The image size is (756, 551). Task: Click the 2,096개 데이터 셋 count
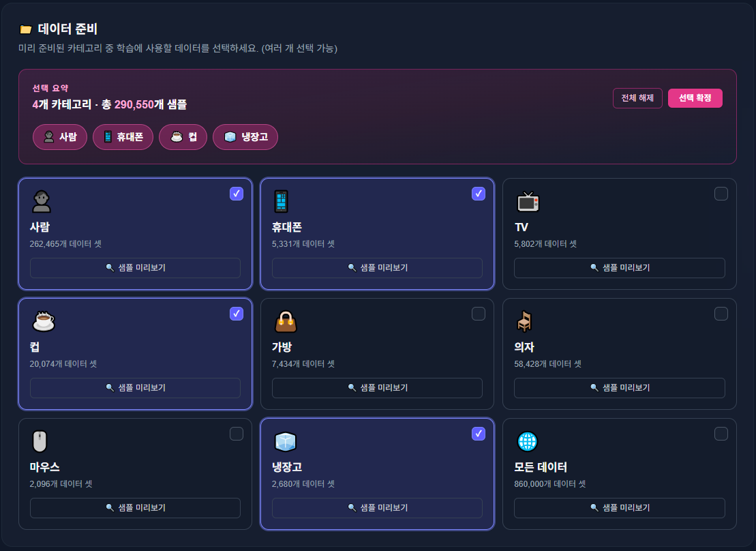coord(61,484)
